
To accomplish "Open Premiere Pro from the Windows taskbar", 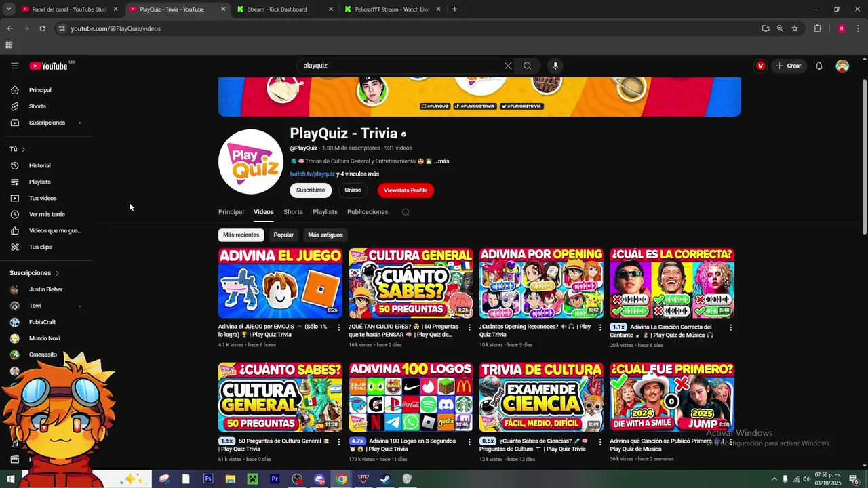I will (275, 479).
